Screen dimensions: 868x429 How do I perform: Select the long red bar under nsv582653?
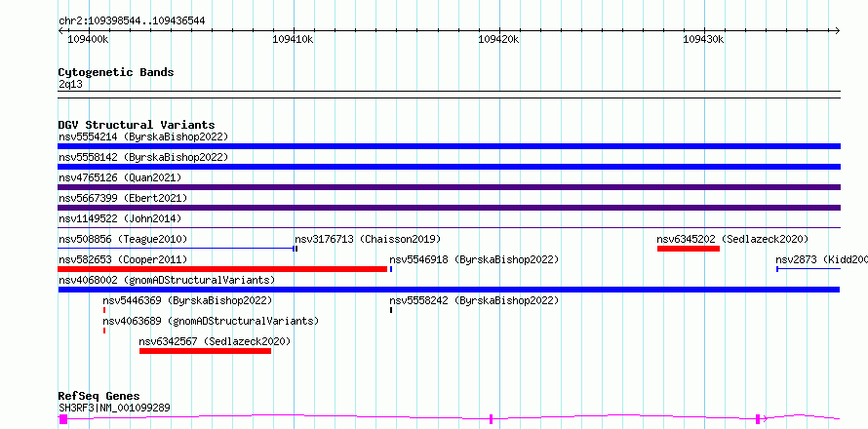(222, 269)
